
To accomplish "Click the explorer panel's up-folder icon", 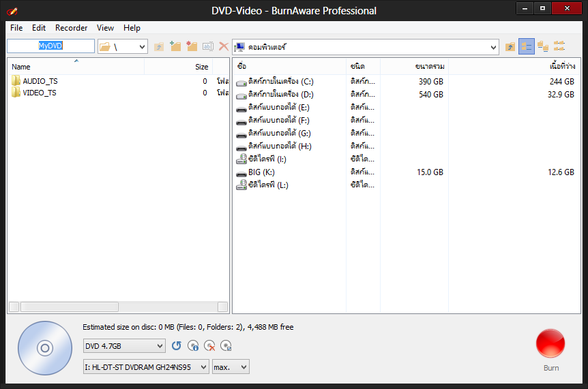I will tap(510, 47).
